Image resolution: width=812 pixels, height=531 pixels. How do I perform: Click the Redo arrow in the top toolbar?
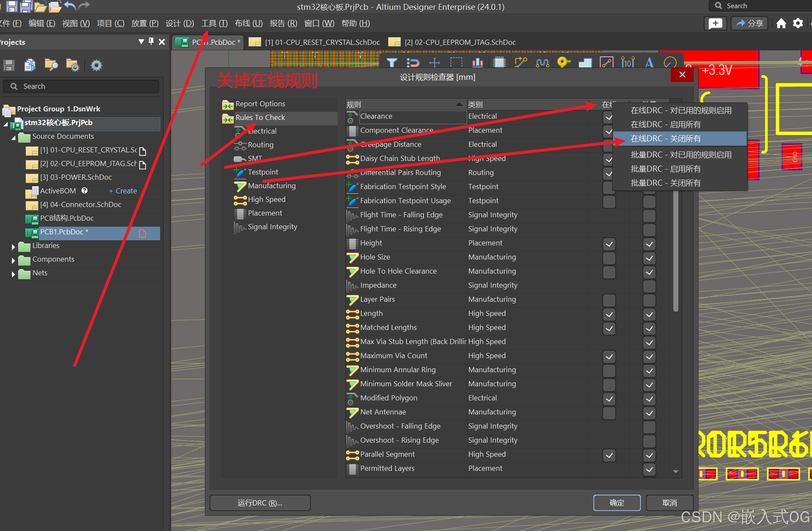(x=84, y=6)
